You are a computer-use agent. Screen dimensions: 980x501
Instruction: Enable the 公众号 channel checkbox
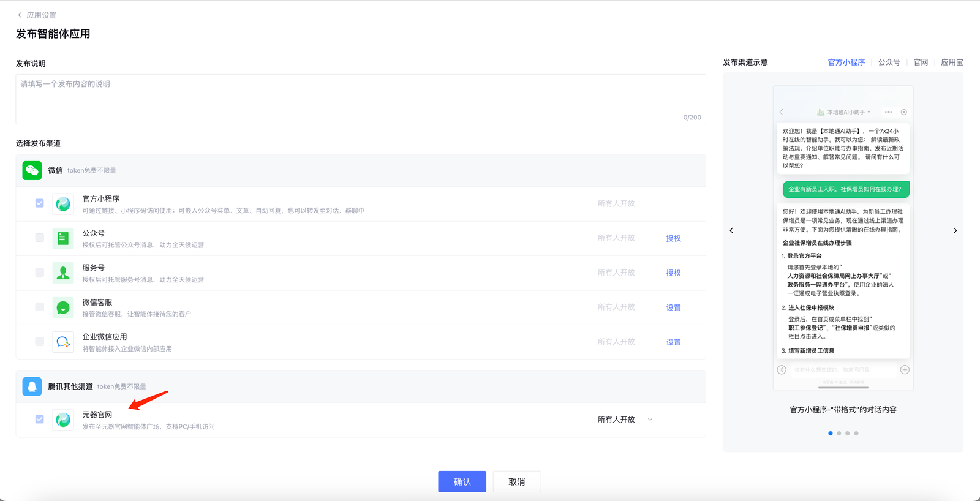(40, 238)
